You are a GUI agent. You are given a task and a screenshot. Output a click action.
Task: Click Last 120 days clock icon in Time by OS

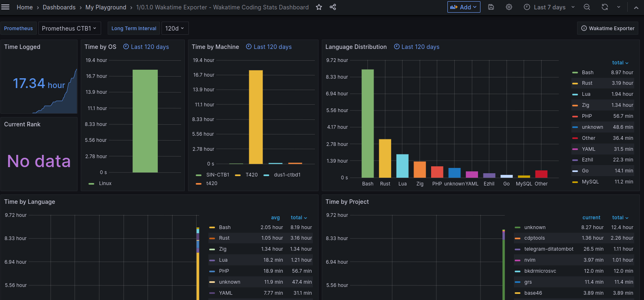click(126, 46)
